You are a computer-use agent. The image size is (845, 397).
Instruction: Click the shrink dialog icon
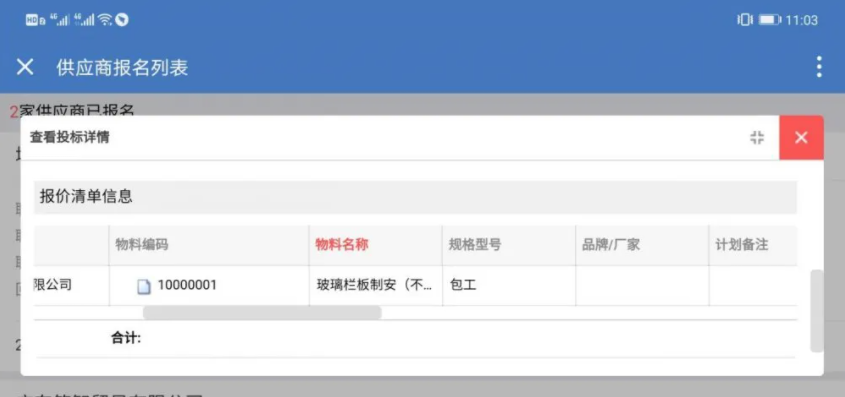tap(757, 137)
